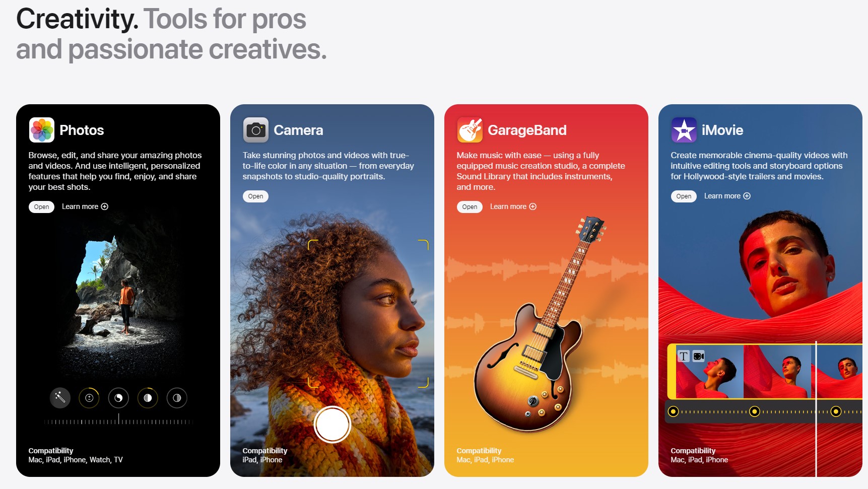Tap the white camera shutter button

tap(332, 424)
